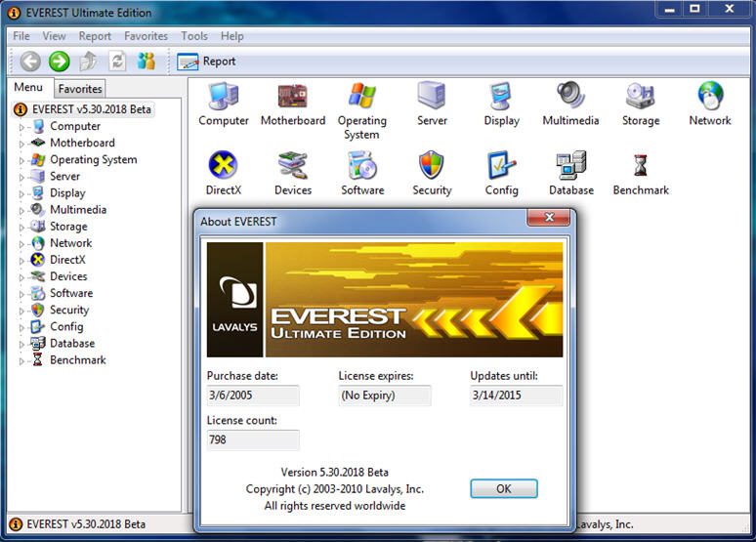
Task: Expand the Operating System tree node
Action: point(21,160)
